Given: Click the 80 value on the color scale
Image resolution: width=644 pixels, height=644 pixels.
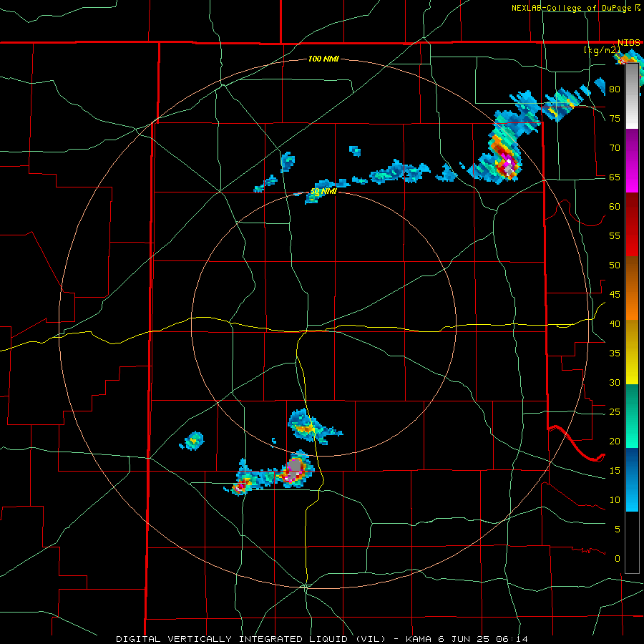Looking at the screenshot, I should point(615,89).
